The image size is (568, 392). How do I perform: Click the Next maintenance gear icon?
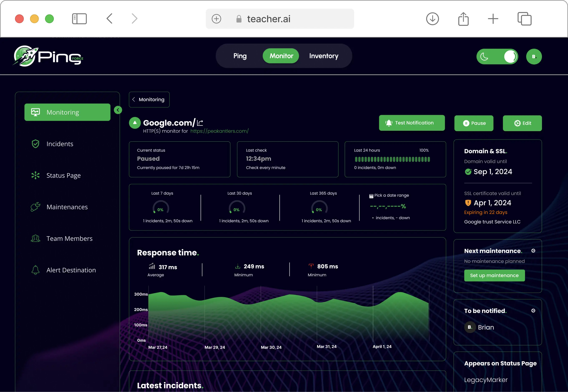(x=533, y=251)
